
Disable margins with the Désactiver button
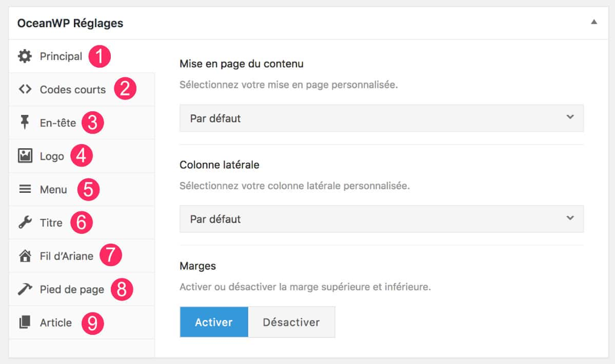click(x=291, y=322)
